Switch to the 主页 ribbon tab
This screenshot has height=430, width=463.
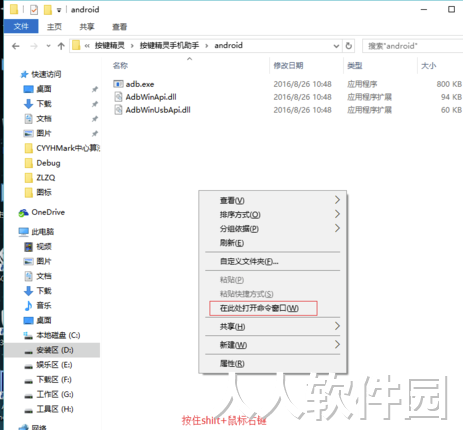click(54, 27)
